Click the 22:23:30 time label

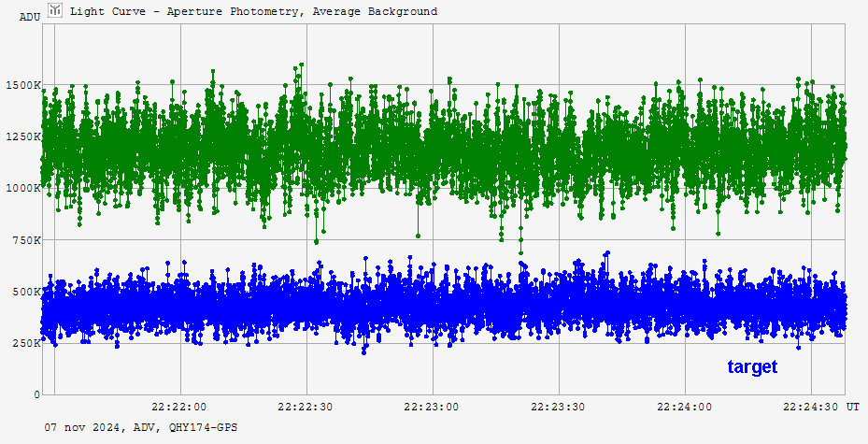558,407
